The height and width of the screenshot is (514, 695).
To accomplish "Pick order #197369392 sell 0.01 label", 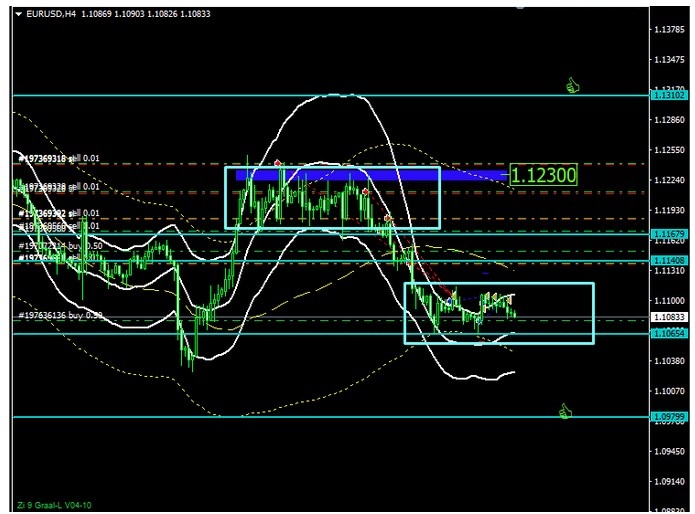I will (58, 213).
